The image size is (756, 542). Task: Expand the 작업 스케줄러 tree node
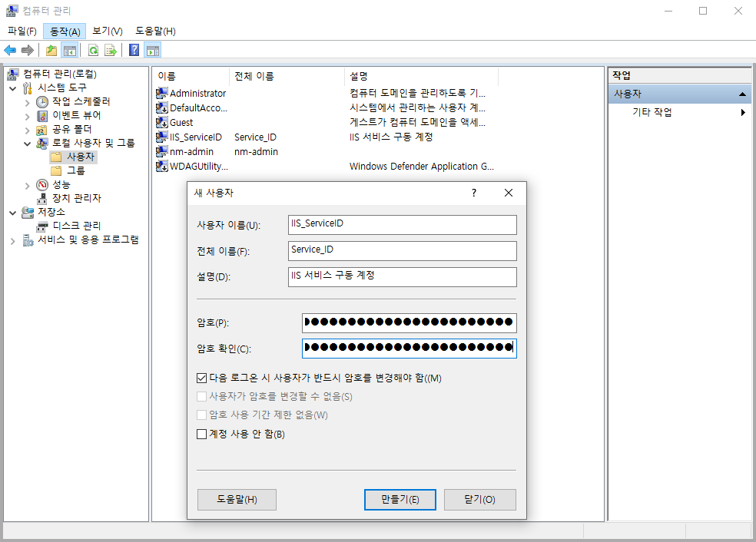[28, 103]
